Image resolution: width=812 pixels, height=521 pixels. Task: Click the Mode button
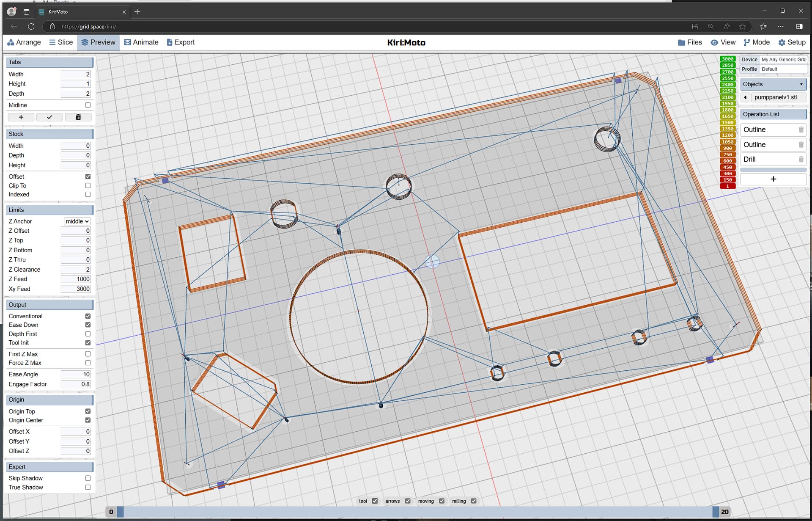click(757, 42)
